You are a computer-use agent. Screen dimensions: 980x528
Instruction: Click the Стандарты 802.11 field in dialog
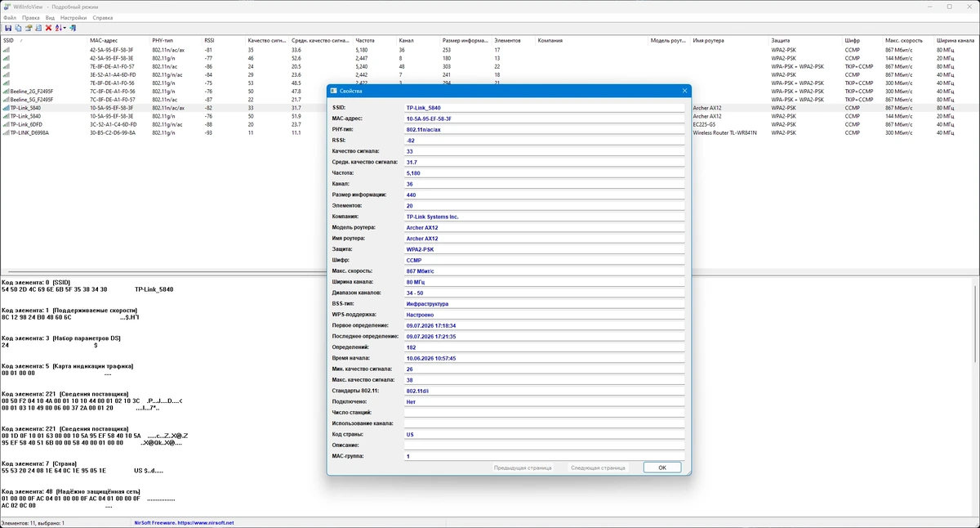tap(544, 391)
